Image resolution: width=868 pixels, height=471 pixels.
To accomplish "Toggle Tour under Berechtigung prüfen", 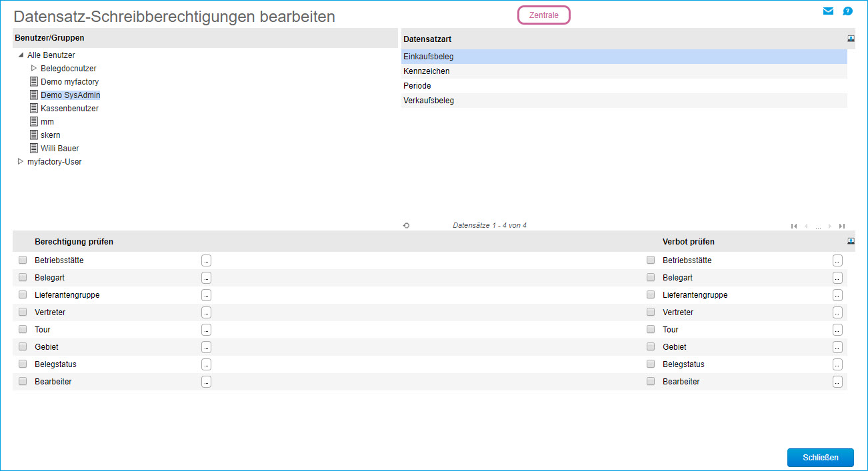I will click(x=23, y=329).
